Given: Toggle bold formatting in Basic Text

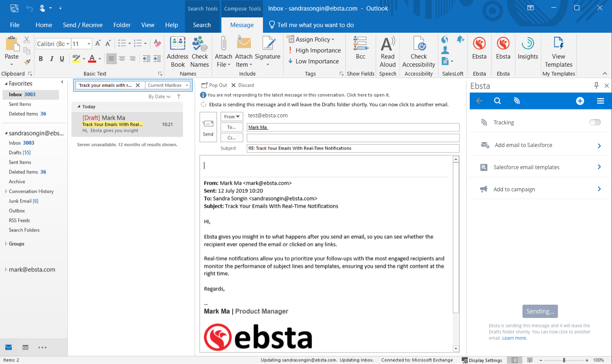Looking at the screenshot, I should click(x=41, y=59).
